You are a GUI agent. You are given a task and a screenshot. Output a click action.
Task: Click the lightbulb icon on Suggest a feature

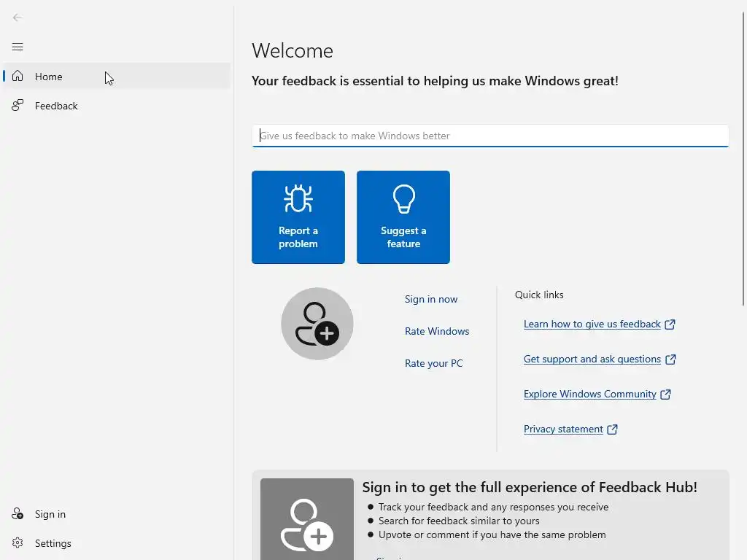pyautogui.click(x=403, y=198)
